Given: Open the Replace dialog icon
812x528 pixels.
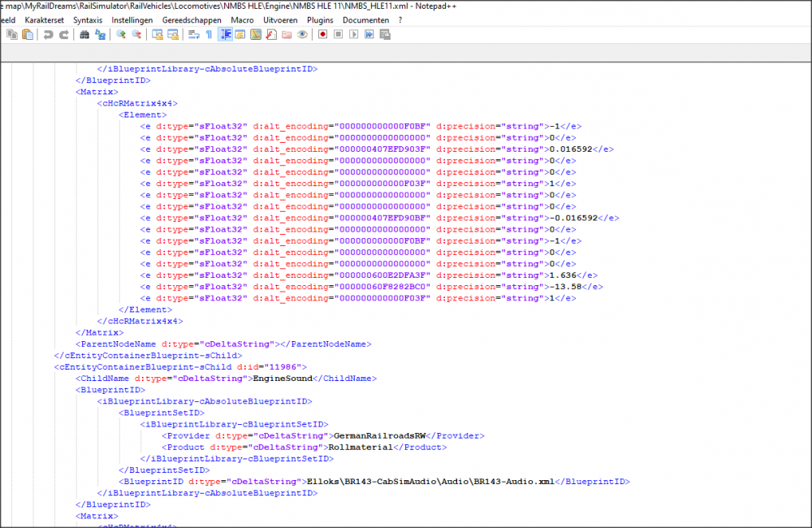Looking at the screenshot, I should tap(101, 34).
